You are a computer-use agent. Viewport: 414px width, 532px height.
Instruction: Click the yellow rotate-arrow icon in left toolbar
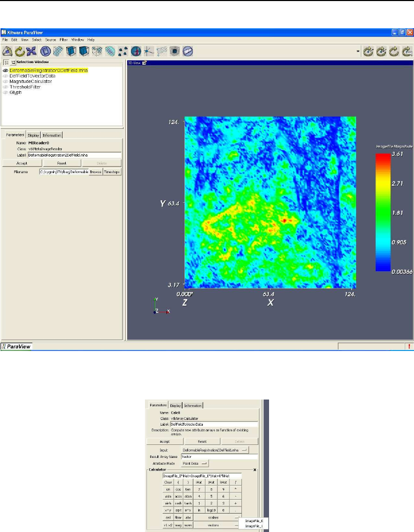pyautogui.click(x=20, y=51)
